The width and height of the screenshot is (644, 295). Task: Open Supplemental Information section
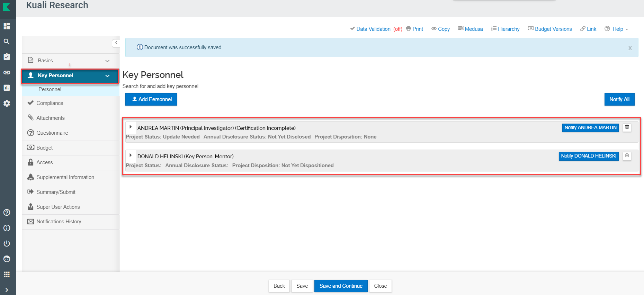tap(71, 177)
